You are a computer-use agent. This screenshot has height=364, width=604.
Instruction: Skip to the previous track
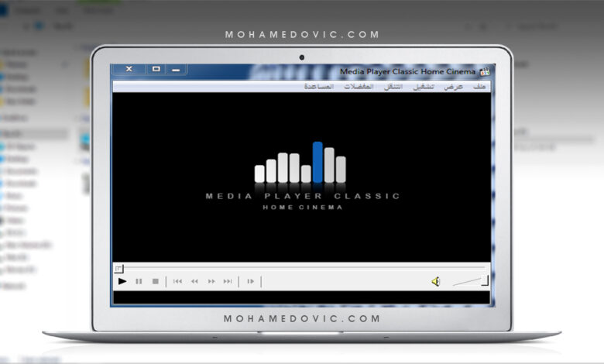(x=177, y=282)
